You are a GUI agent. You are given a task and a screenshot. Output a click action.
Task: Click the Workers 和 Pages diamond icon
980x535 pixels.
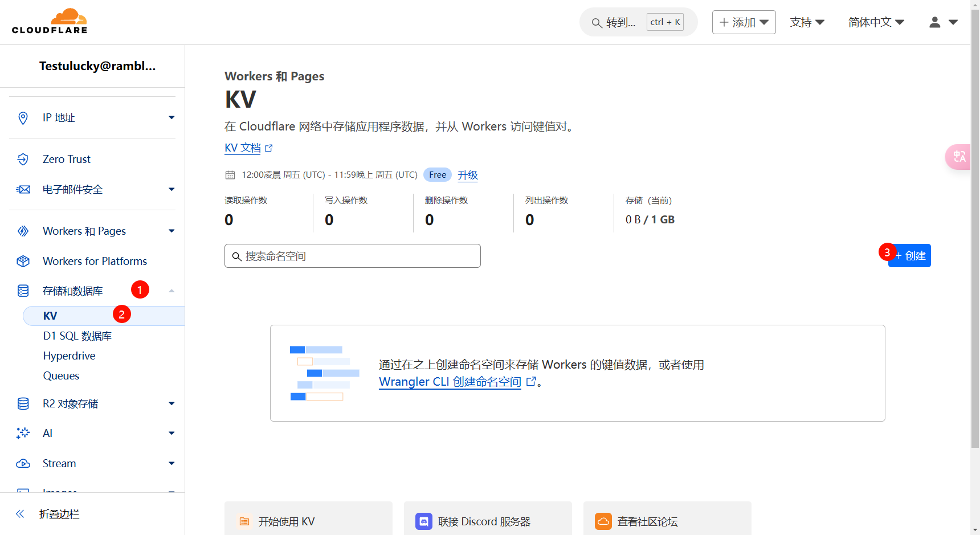pyautogui.click(x=23, y=231)
